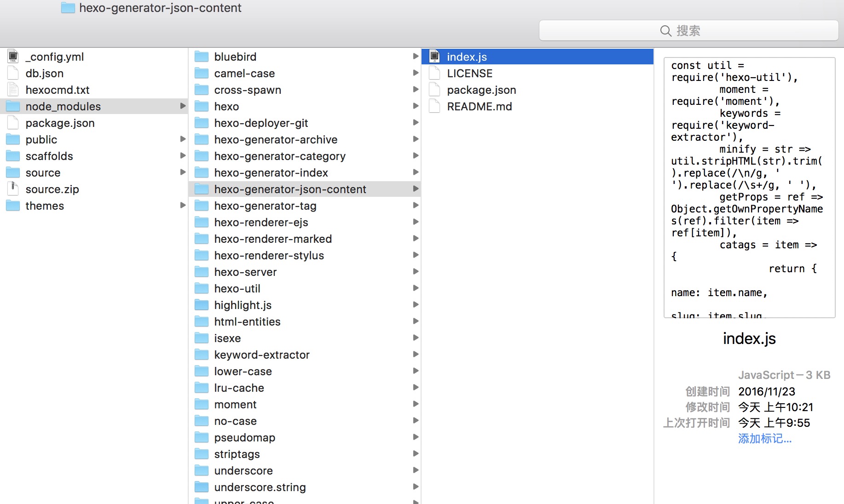
Task: Click the index.js filename under preview
Action: click(749, 338)
